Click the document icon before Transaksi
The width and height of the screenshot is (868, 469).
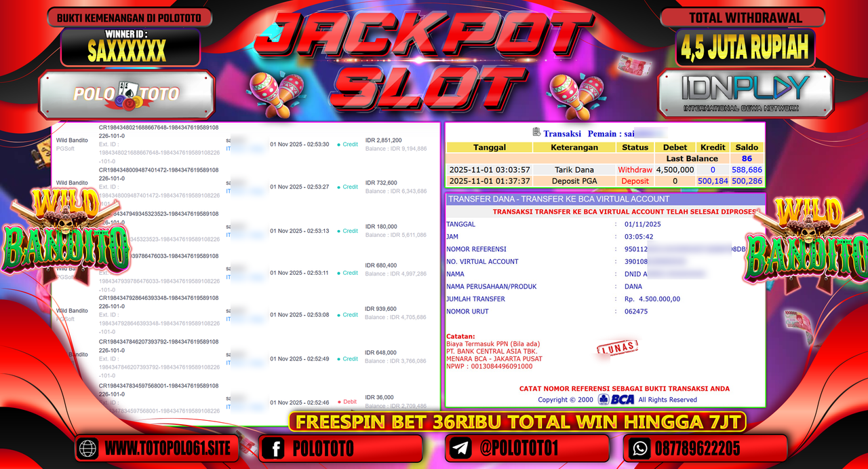click(x=536, y=133)
